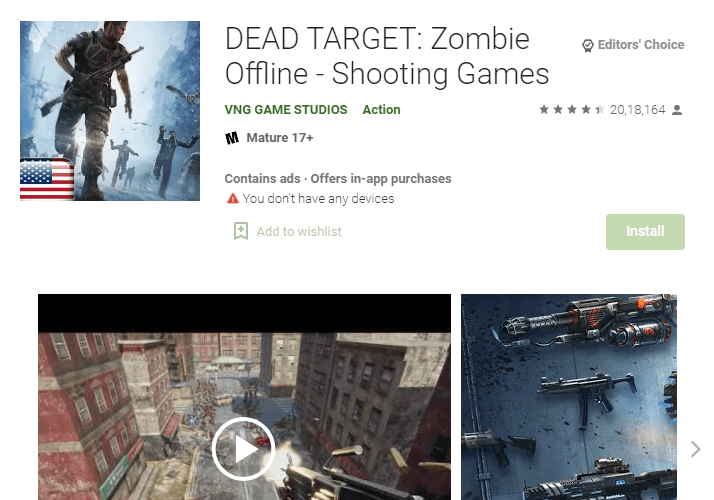The height and width of the screenshot is (500, 714).
Task: Click the DEAD TARGET app title
Action: (387, 56)
